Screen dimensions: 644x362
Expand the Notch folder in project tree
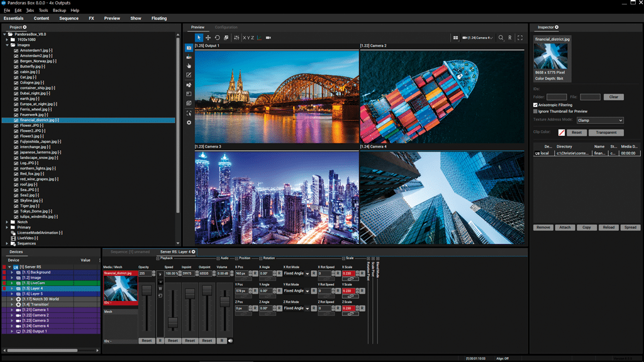point(8,222)
